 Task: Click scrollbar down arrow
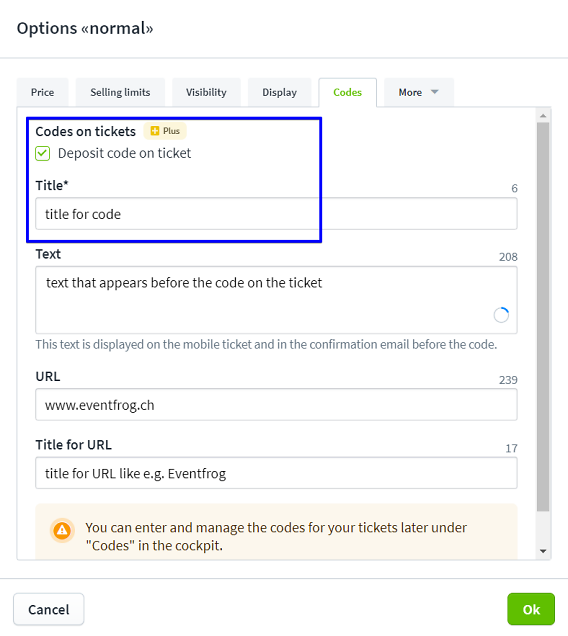[543, 551]
